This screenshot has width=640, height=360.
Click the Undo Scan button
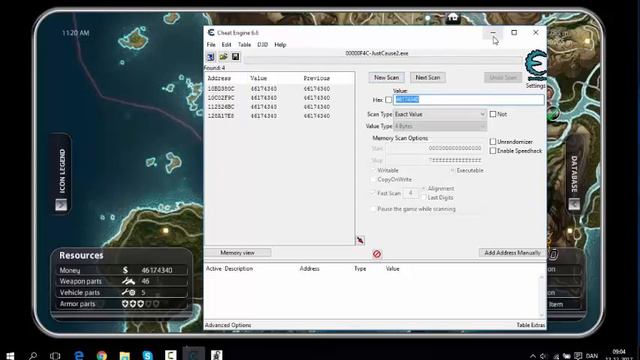[x=503, y=78]
